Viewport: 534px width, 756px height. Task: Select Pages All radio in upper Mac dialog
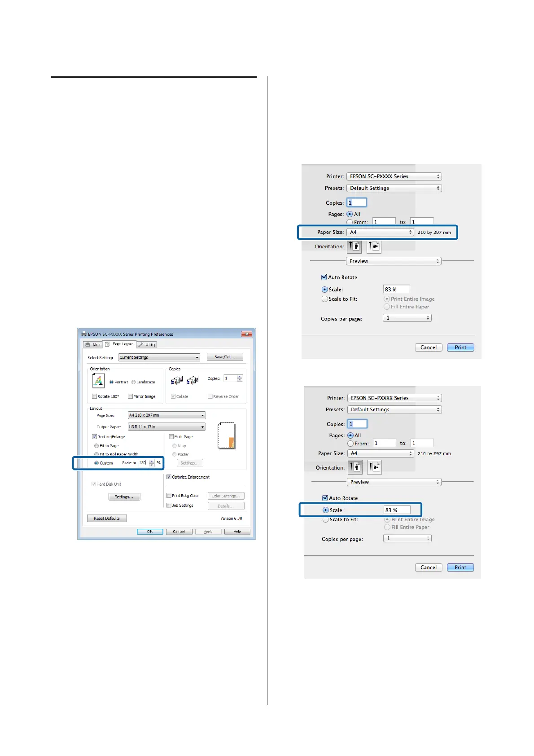coord(350,214)
